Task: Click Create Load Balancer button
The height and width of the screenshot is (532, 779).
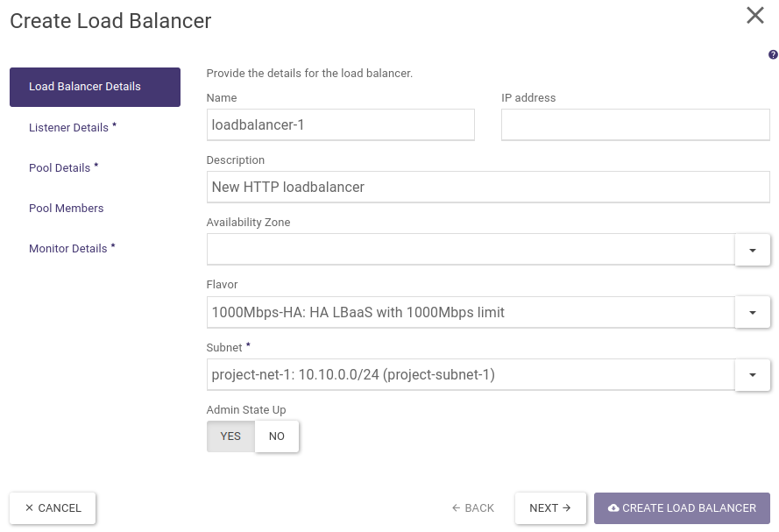Action: (682, 508)
